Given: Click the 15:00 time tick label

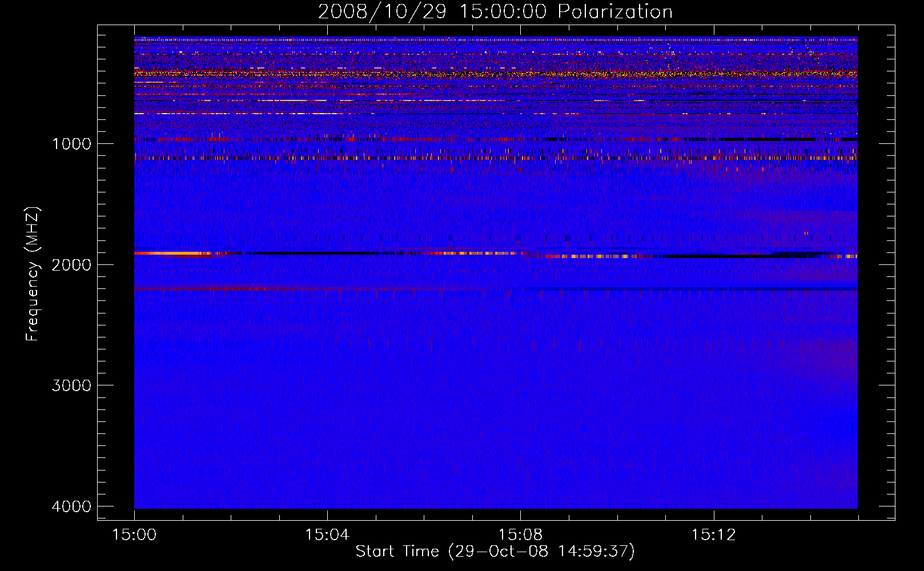Looking at the screenshot, I should 134,535.
